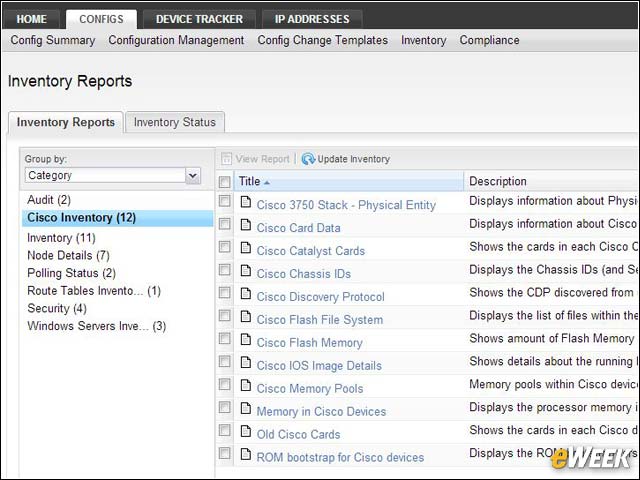Click document icon beside Cisco Chassis IDs
Image resolution: width=640 pixels, height=480 pixels.
tap(245, 270)
